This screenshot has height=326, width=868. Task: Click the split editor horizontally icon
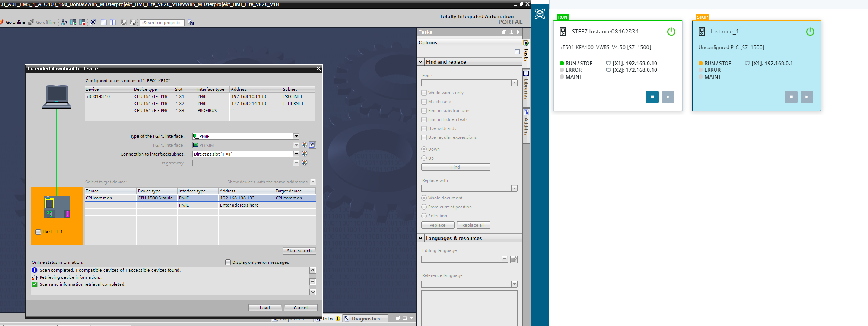pyautogui.click(x=104, y=22)
